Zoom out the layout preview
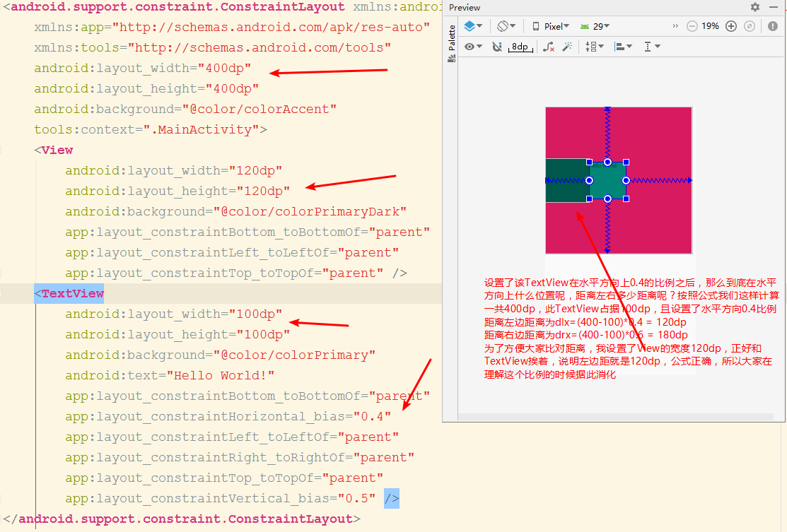The height and width of the screenshot is (532, 787). [x=692, y=26]
